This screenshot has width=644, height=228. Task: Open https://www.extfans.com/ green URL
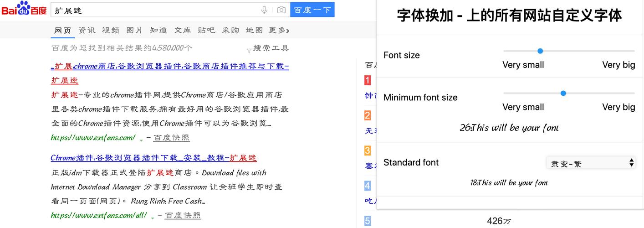93,137
